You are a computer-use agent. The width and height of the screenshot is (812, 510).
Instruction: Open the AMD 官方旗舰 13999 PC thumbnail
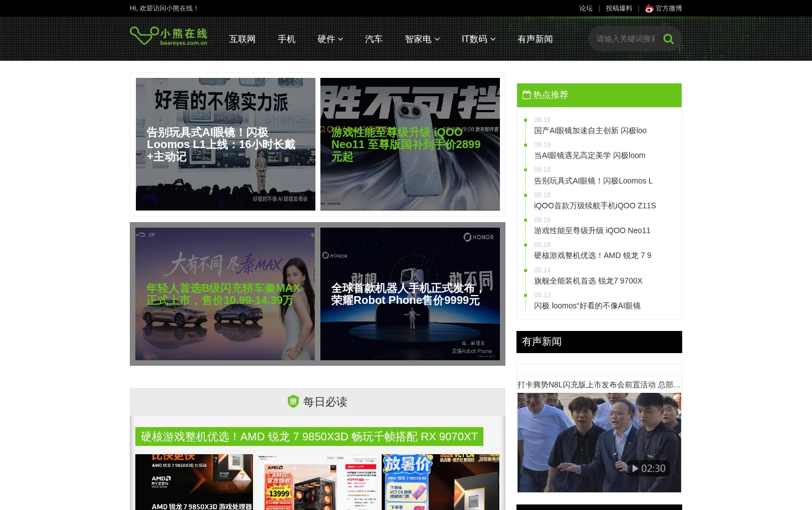click(x=317, y=482)
